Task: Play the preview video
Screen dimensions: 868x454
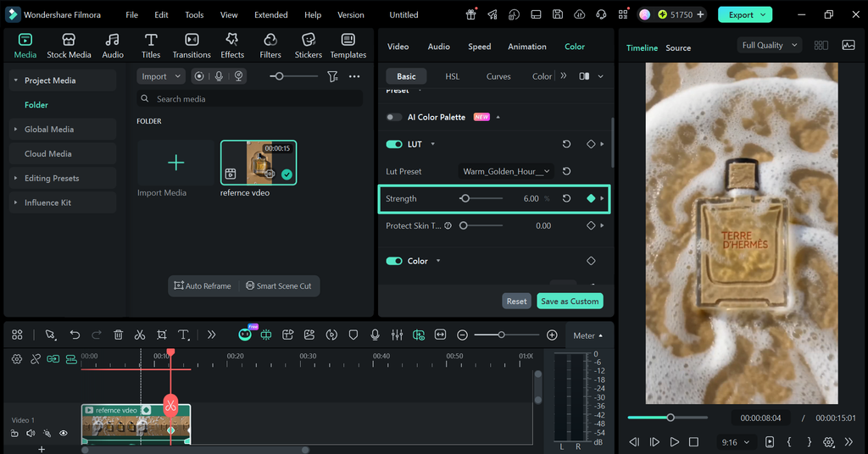Action: pyautogui.click(x=674, y=442)
